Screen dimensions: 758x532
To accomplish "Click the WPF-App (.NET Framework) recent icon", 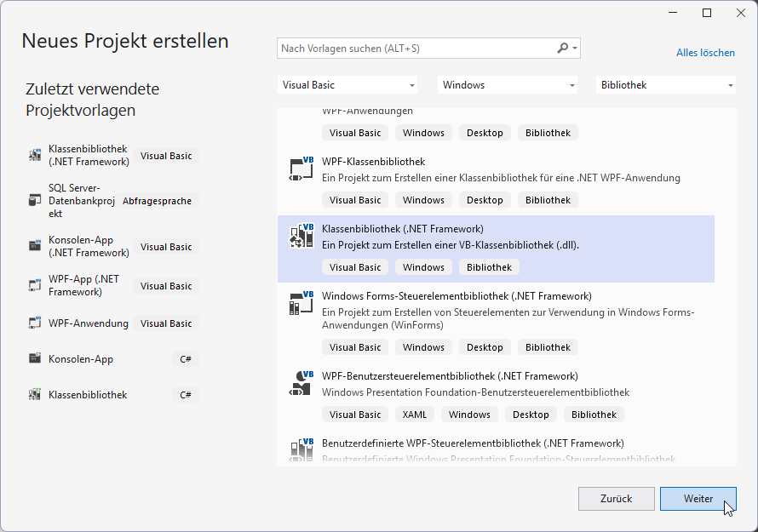I will [x=34, y=285].
